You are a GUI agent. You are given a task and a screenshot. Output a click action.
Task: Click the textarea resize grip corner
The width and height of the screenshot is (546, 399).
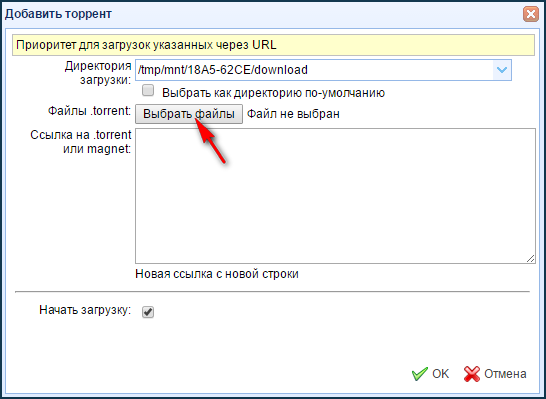click(531, 258)
